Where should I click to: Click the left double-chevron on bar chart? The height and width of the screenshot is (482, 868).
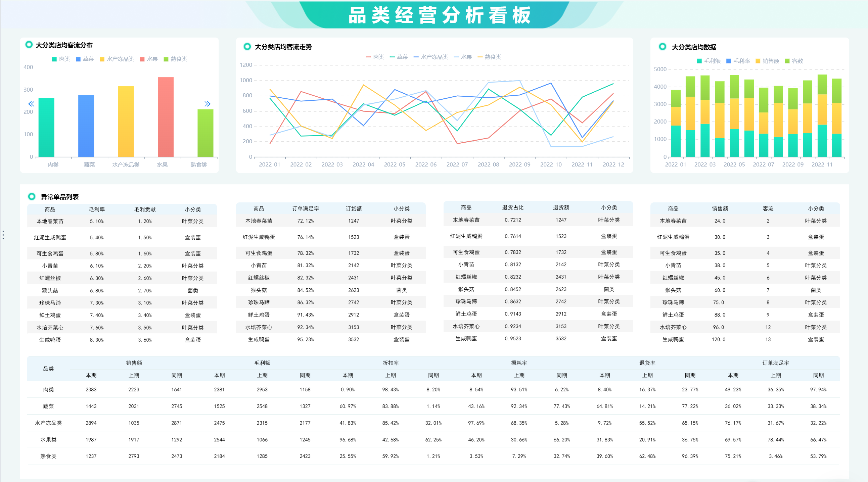pos(31,104)
